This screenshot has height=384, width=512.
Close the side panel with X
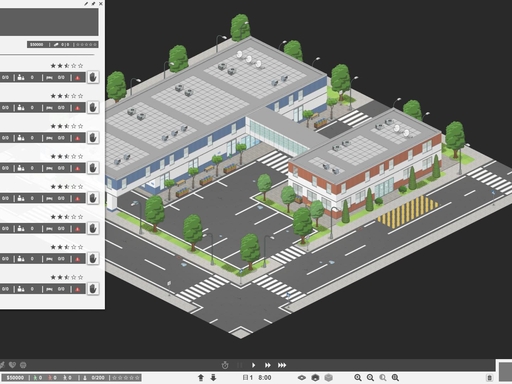(x=101, y=4)
